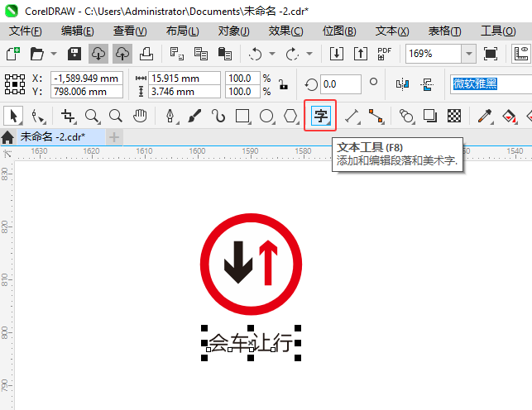Open the 查看(V) menu

pos(130,31)
